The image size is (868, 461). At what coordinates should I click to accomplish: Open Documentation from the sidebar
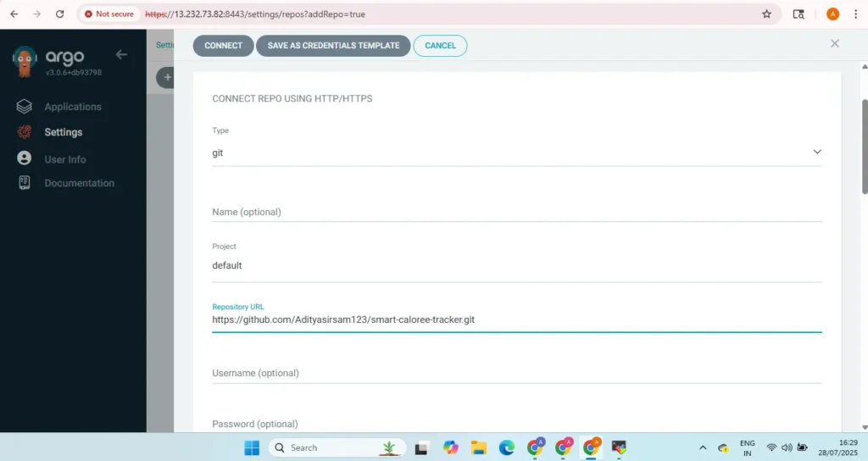pyautogui.click(x=79, y=183)
